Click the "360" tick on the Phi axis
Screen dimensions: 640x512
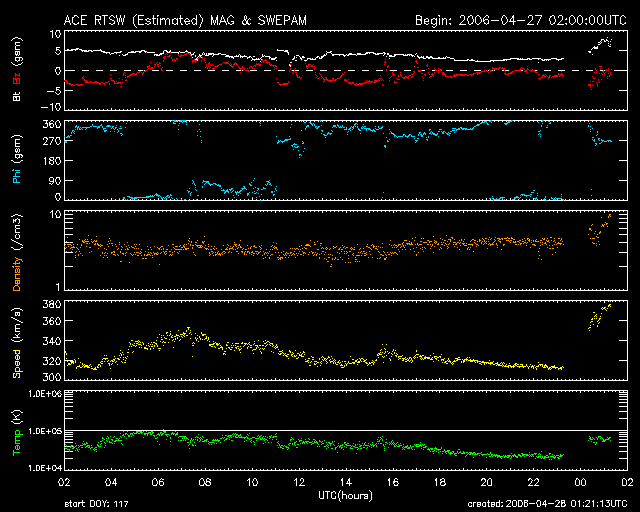pos(52,125)
